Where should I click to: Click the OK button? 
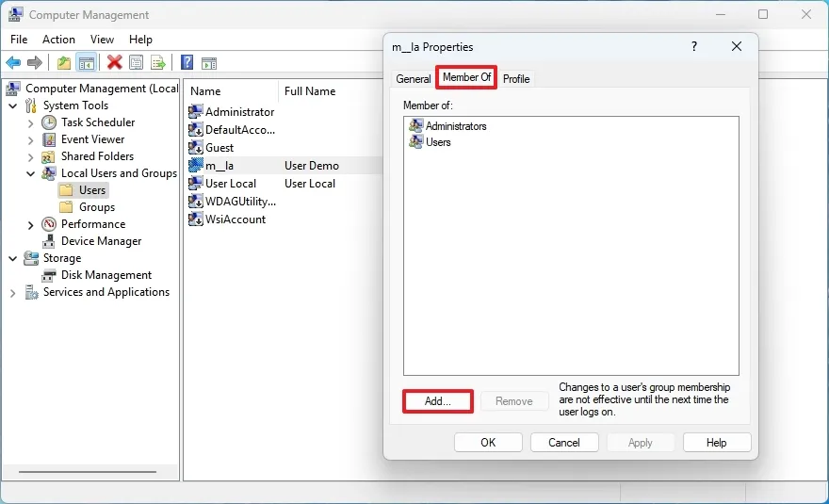point(488,443)
